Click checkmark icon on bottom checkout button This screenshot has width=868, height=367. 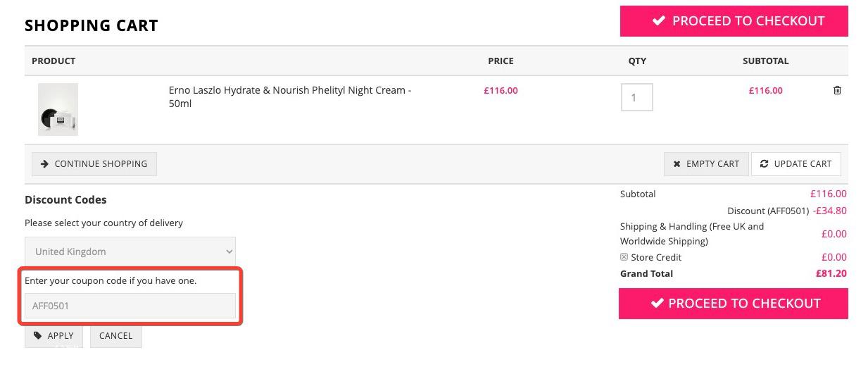[657, 304]
